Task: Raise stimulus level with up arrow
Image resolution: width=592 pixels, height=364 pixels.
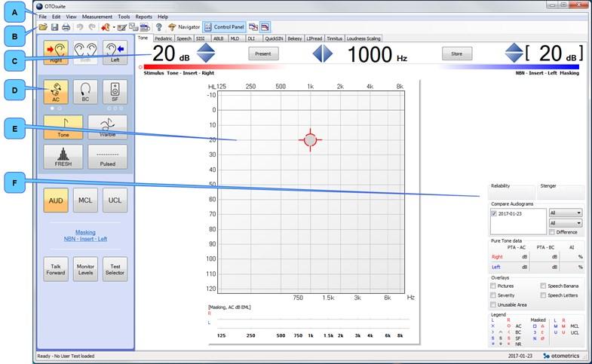Action: pyautogui.click(x=206, y=47)
